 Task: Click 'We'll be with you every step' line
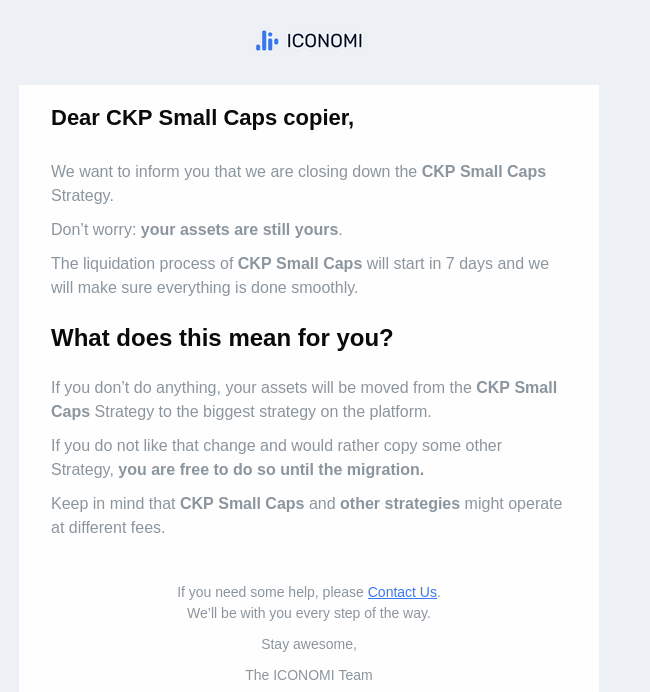308,613
